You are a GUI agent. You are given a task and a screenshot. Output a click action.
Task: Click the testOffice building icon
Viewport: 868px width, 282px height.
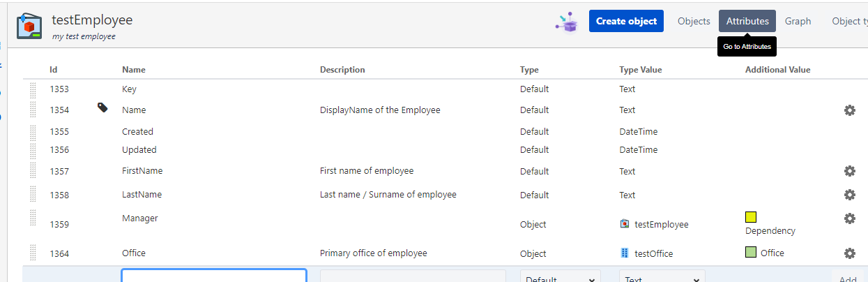[625, 253]
